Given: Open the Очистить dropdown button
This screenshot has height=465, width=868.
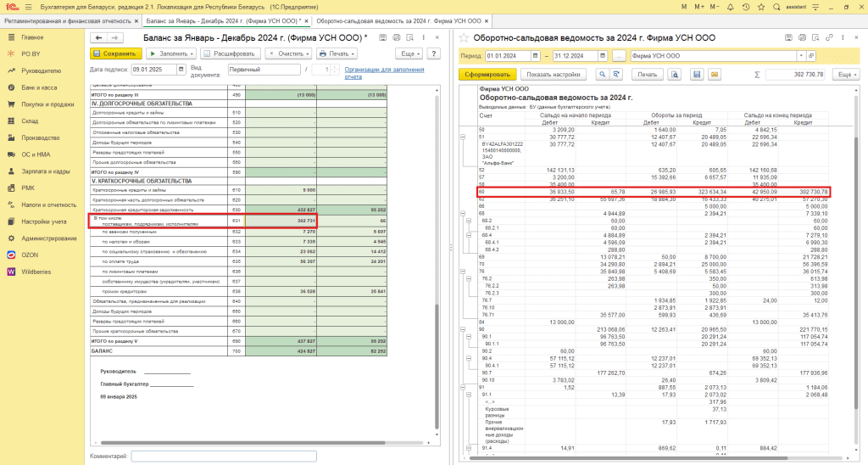Looking at the screenshot, I should pyautogui.click(x=288, y=53).
